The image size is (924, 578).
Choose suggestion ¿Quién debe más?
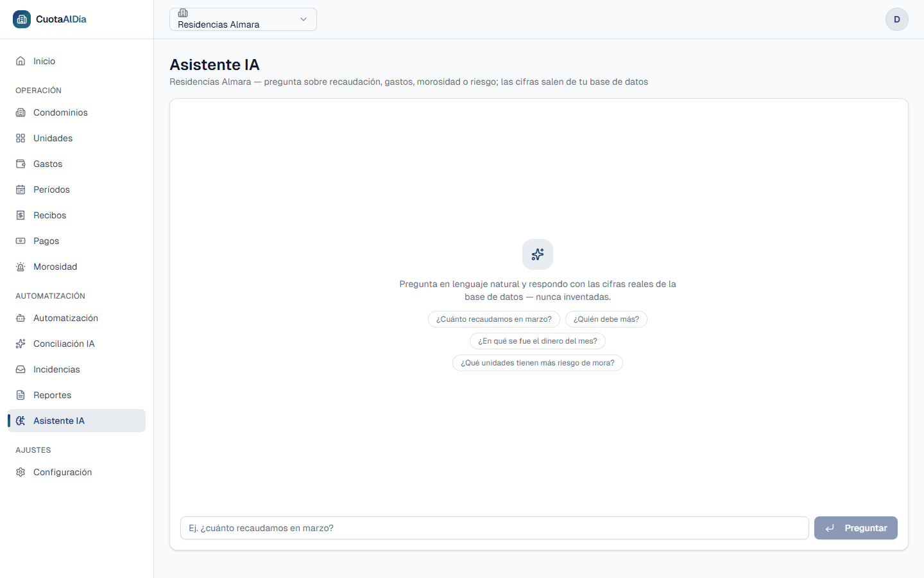coord(606,319)
